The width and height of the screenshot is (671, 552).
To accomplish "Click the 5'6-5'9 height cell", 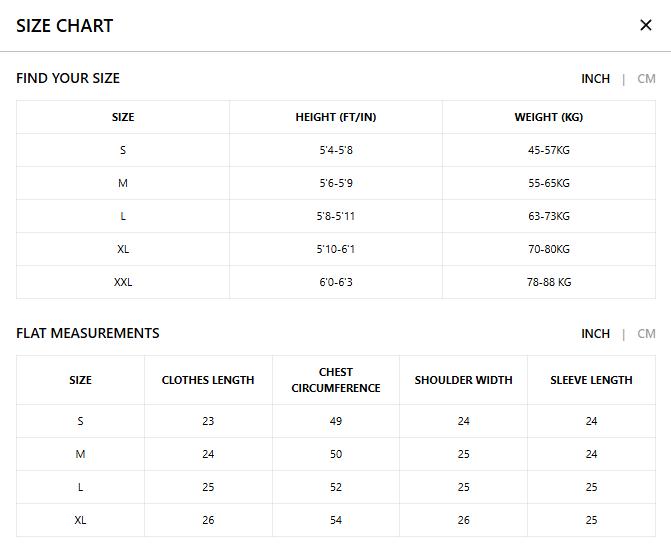I will pos(336,183).
